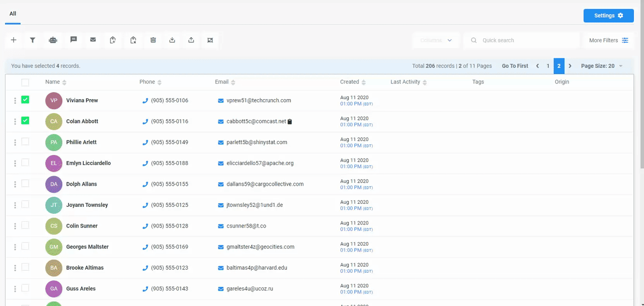The image size is (644, 306).
Task: Click the remove tag icon
Action: tap(133, 40)
